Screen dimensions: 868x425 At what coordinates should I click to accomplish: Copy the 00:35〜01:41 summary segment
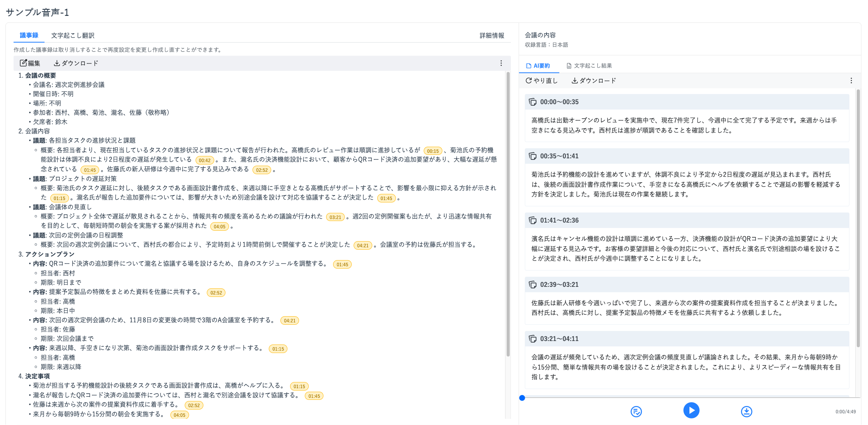(x=533, y=156)
